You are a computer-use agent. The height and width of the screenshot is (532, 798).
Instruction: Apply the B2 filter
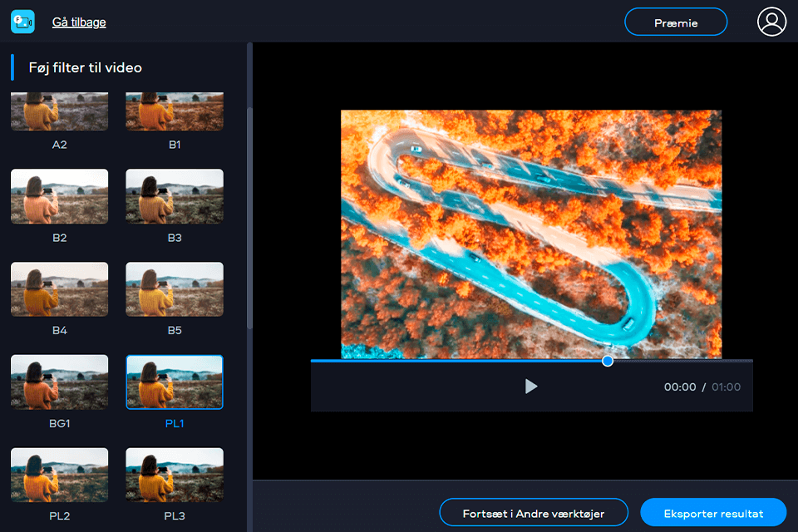[59, 196]
